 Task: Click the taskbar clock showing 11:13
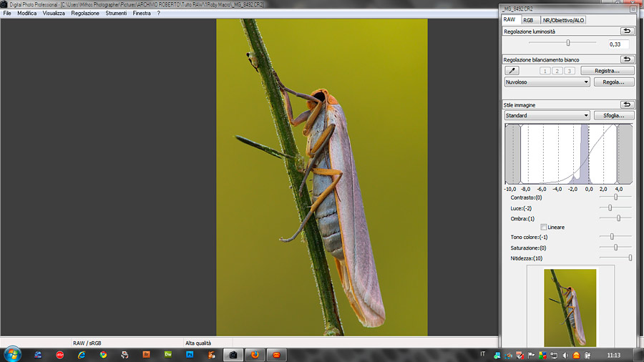click(x=614, y=356)
